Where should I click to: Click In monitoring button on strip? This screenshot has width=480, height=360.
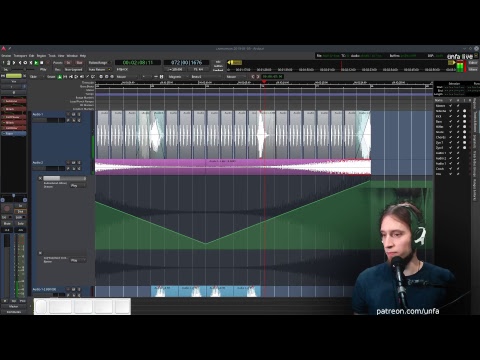pyautogui.click(x=20, y=206)
